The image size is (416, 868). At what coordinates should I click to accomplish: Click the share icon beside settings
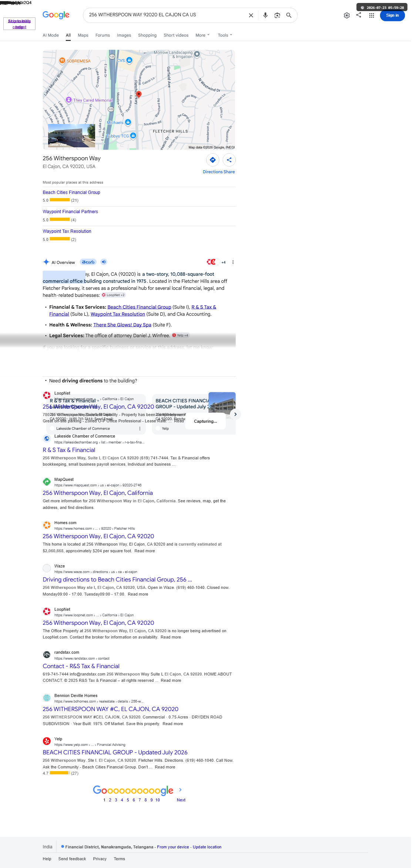point(359,15)
